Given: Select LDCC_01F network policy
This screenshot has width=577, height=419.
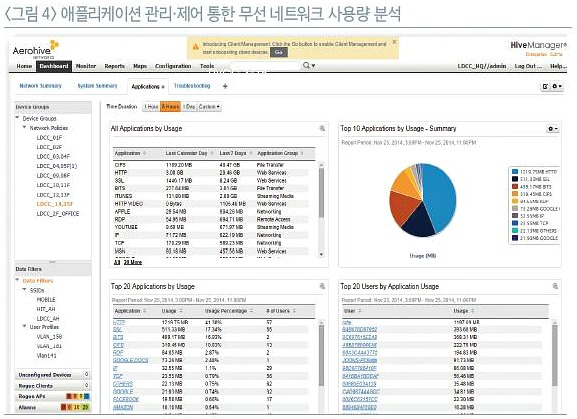Looking at the screenshot, I should (49, 138).
